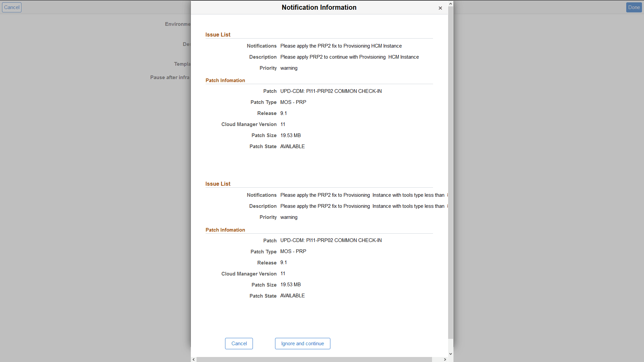This screenshot has height=362, width=644.
Task: Click Ignore and continue
Action: [302, 343]
